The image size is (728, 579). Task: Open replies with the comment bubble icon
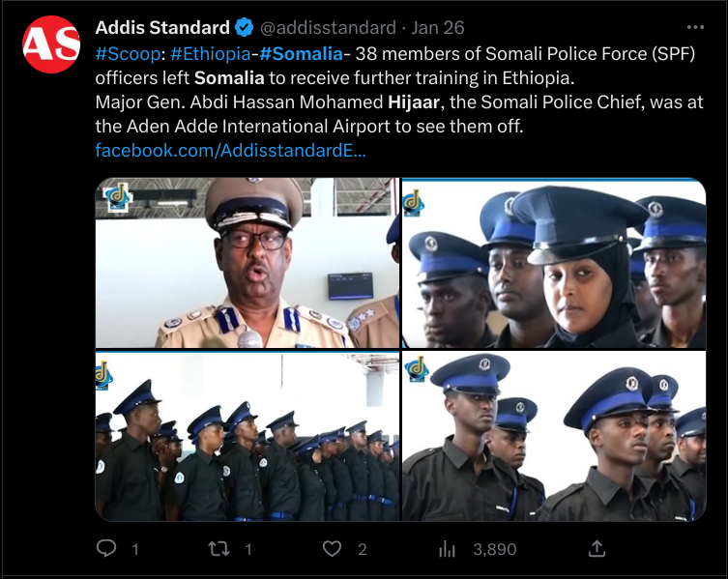tap(107, 549)
